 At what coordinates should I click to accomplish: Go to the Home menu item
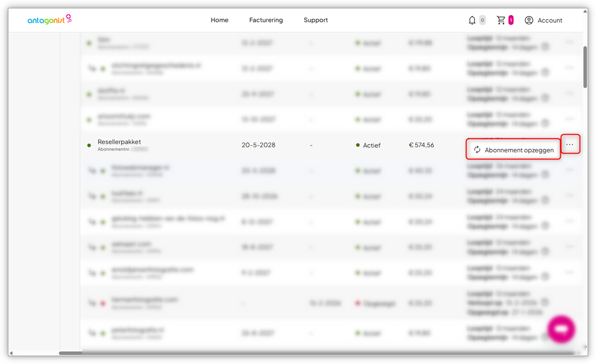point(220,20)
